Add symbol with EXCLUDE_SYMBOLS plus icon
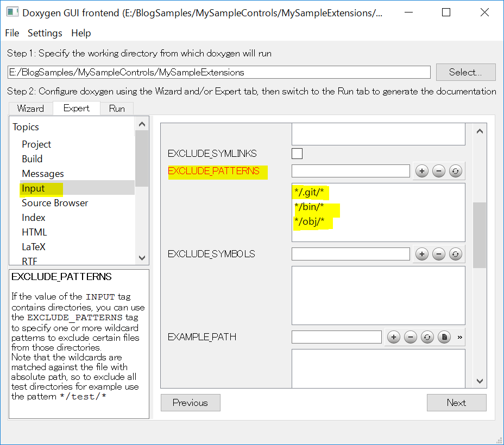The image size is (504, 445). tap(421, 255)
